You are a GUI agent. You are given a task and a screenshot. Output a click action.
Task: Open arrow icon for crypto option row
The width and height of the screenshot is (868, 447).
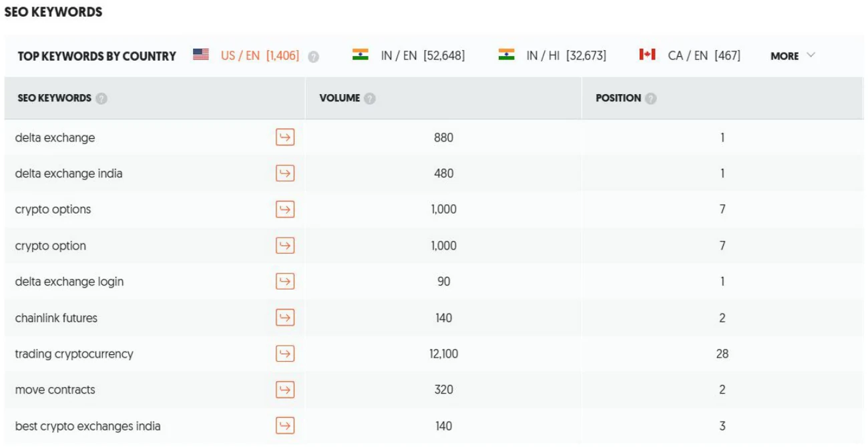285,246
